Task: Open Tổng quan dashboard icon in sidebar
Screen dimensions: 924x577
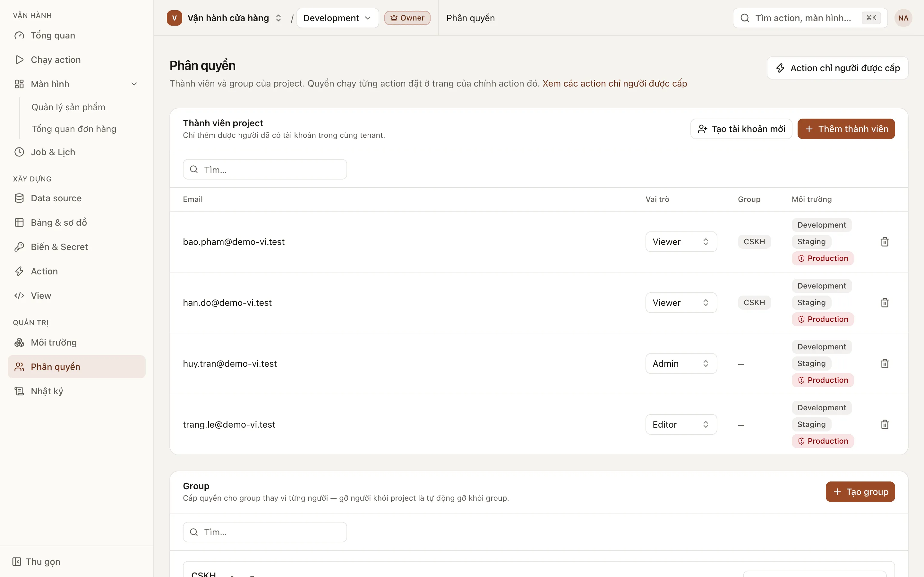Action: (19, 36)
